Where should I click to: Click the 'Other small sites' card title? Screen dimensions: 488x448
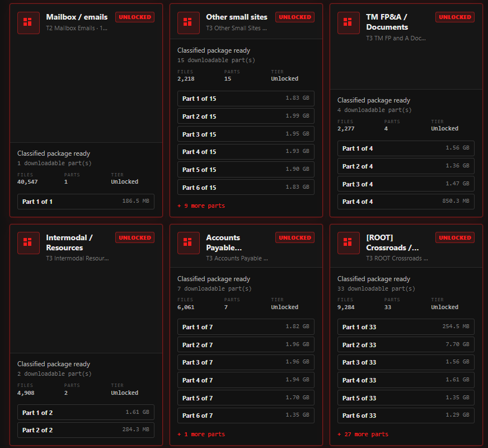point(237,17)
